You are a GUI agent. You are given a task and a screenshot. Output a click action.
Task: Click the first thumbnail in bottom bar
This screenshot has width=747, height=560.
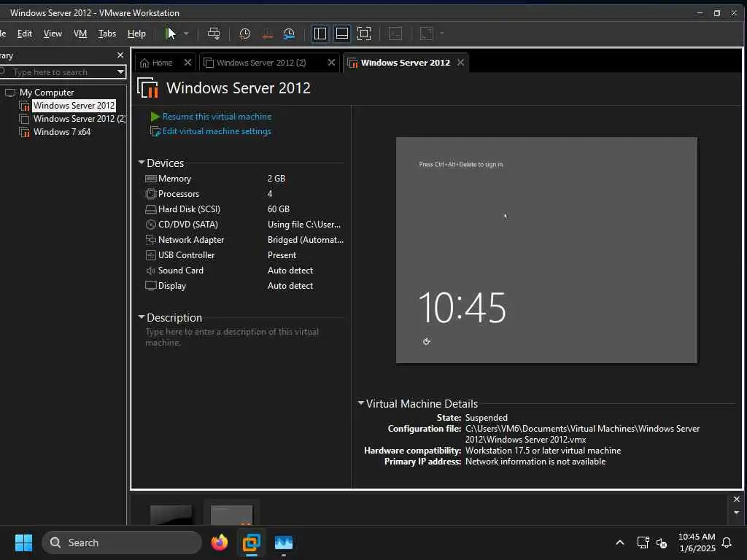(171, 514)
